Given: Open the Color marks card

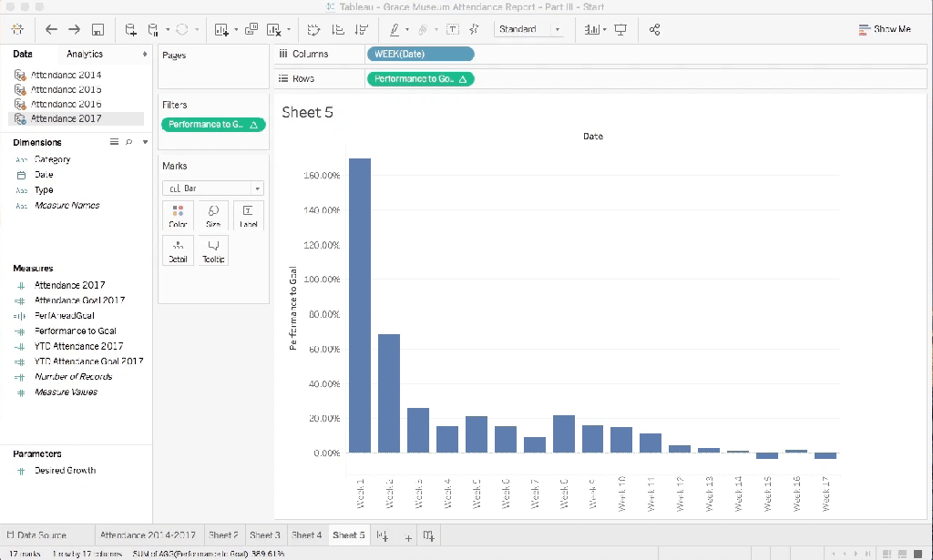Looking at the screenshot, I should (x=178, y=216).
